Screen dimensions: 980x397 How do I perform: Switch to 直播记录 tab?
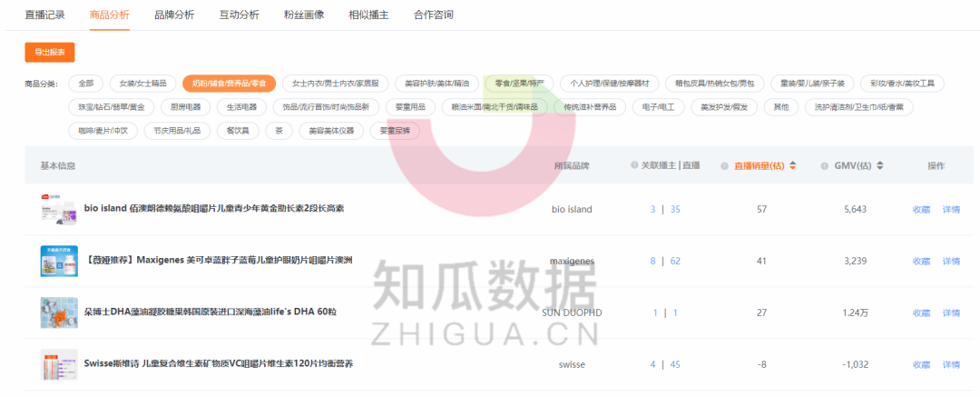click(45, 15)
